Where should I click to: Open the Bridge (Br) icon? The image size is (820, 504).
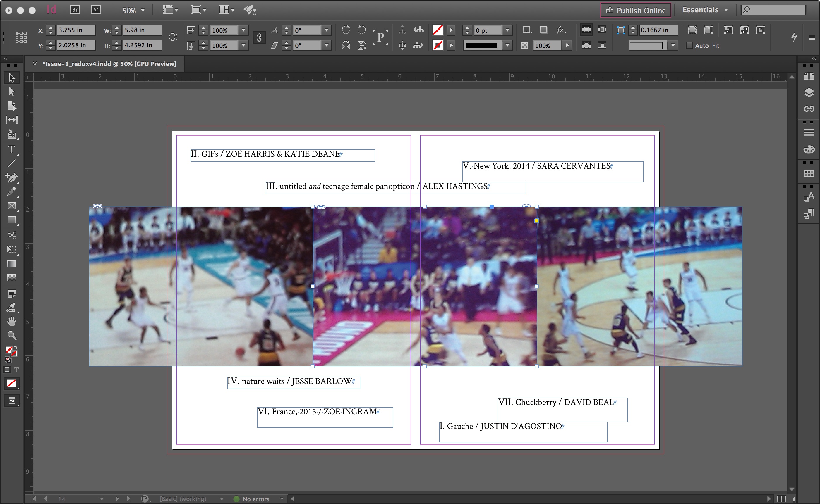tap(75, 10)
